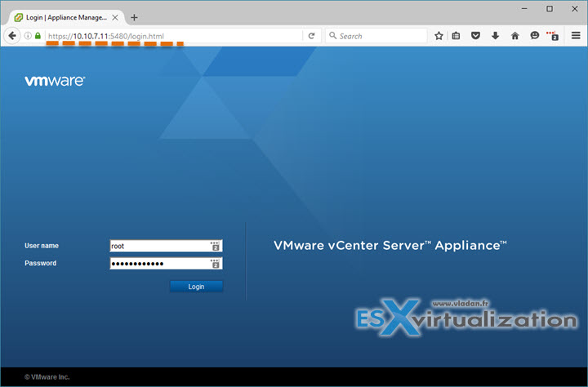Image resolution: width=588 pixels, height=387 pixels.
Task: Maximize the browser window
Action: tap(550, 9)
